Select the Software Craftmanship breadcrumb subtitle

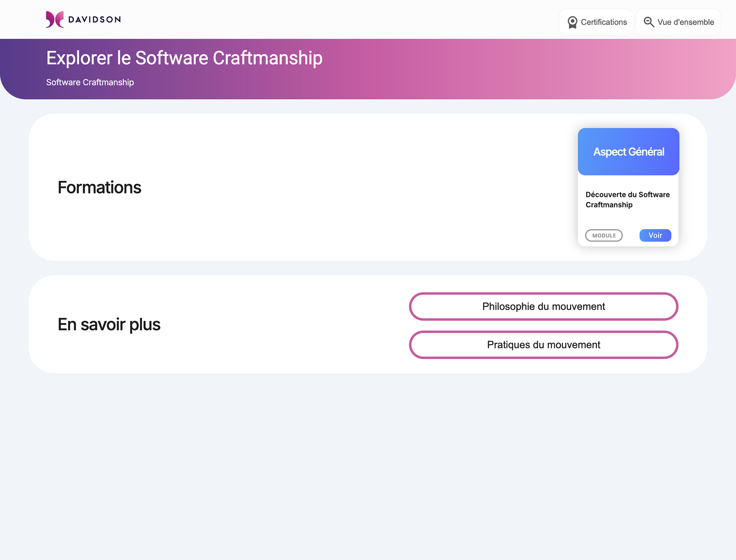click(90, 82)
